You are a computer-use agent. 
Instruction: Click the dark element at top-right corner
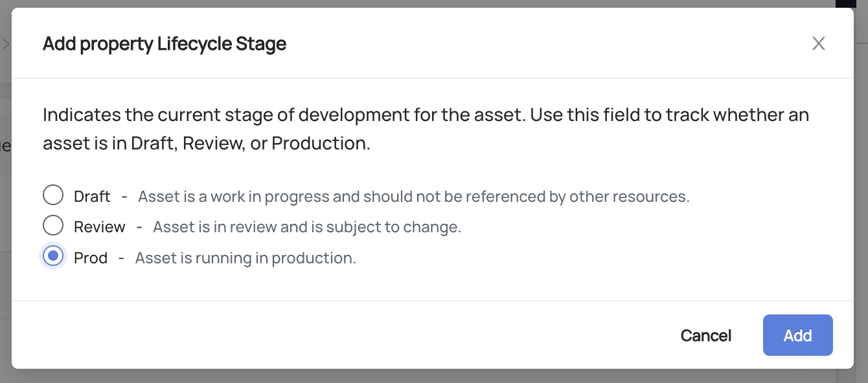(845, 3)
